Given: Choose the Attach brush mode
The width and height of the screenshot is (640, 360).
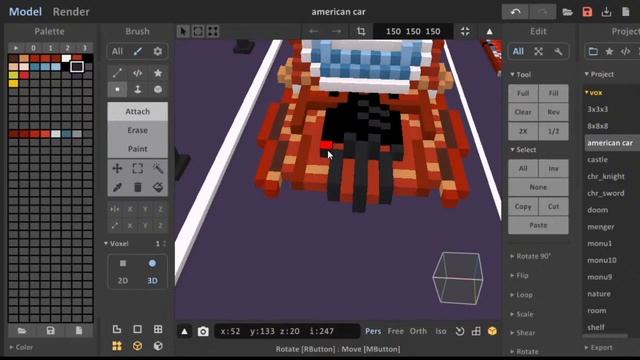Looking at the screenshot, I should [x=138, y=111].
